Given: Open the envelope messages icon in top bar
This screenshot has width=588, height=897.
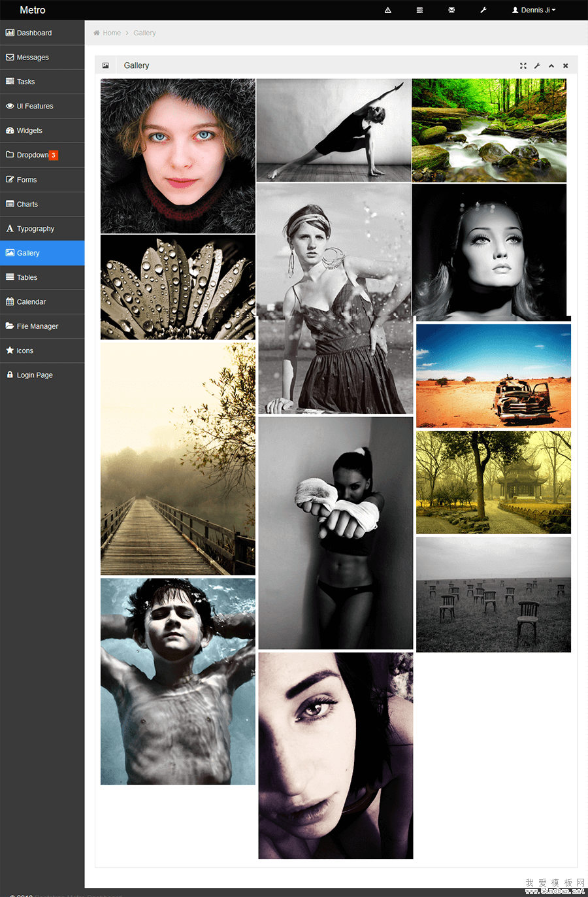Looking at the screenshot, I should point(451,10).
